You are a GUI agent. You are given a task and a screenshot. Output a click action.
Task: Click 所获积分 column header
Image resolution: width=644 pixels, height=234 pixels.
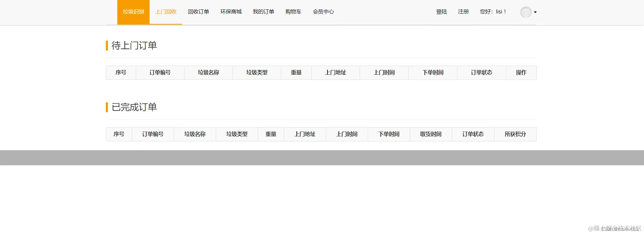coord(515,134)
